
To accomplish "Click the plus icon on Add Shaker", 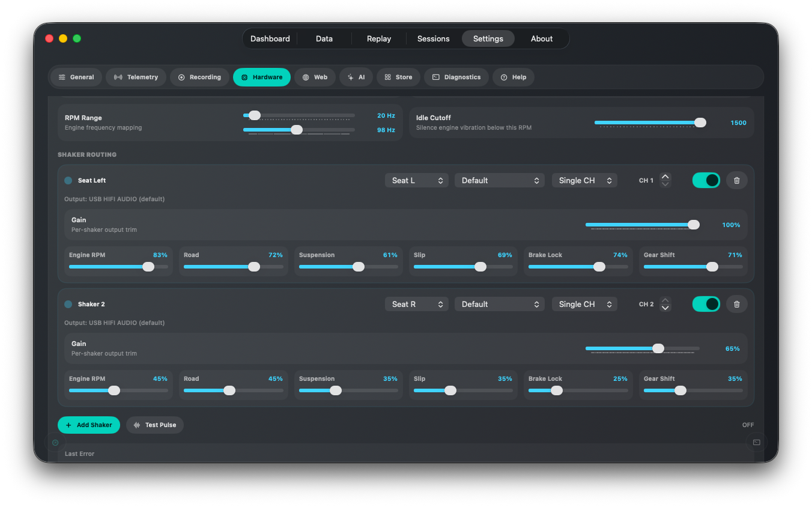I will pos(68,425).
